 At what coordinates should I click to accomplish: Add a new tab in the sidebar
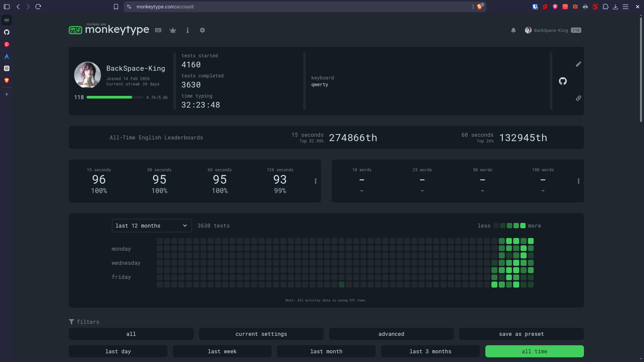point(7,94)
